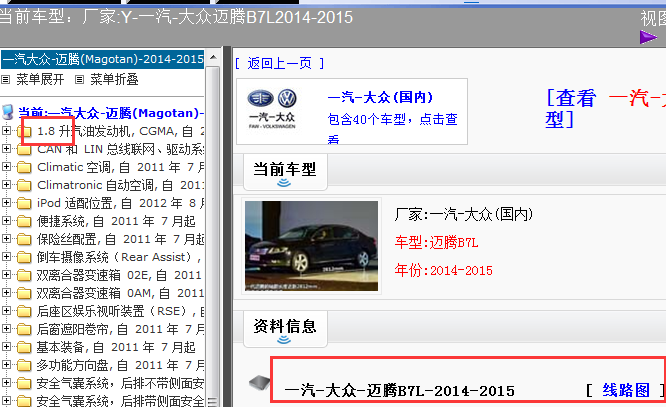Expand the 后窗遮阳卷帘 node

coord(6,328)
